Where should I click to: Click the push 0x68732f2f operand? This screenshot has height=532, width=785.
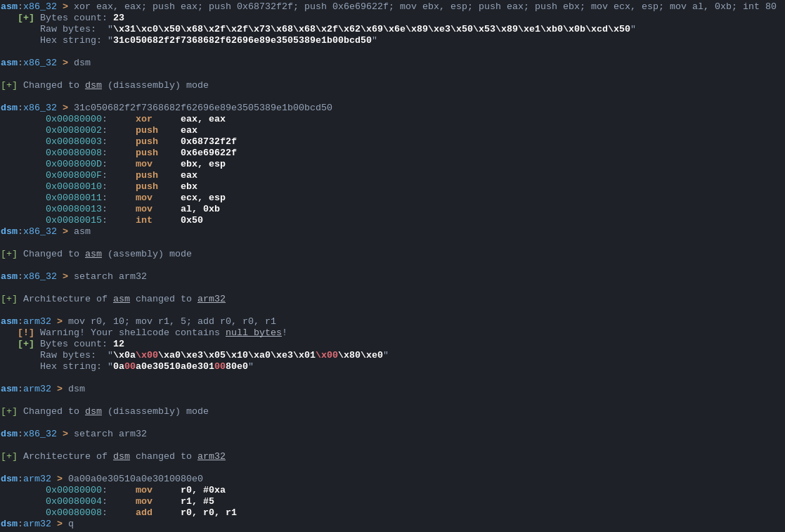tap(208, 141)
